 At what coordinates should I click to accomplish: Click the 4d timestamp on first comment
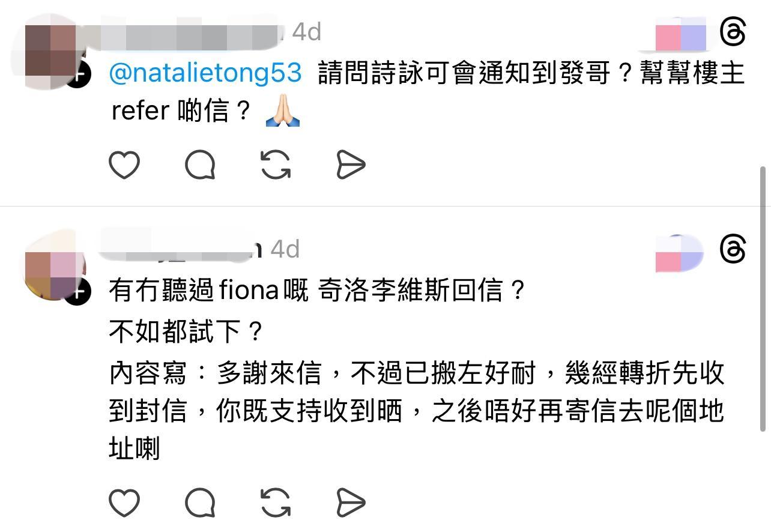[306, 32]
